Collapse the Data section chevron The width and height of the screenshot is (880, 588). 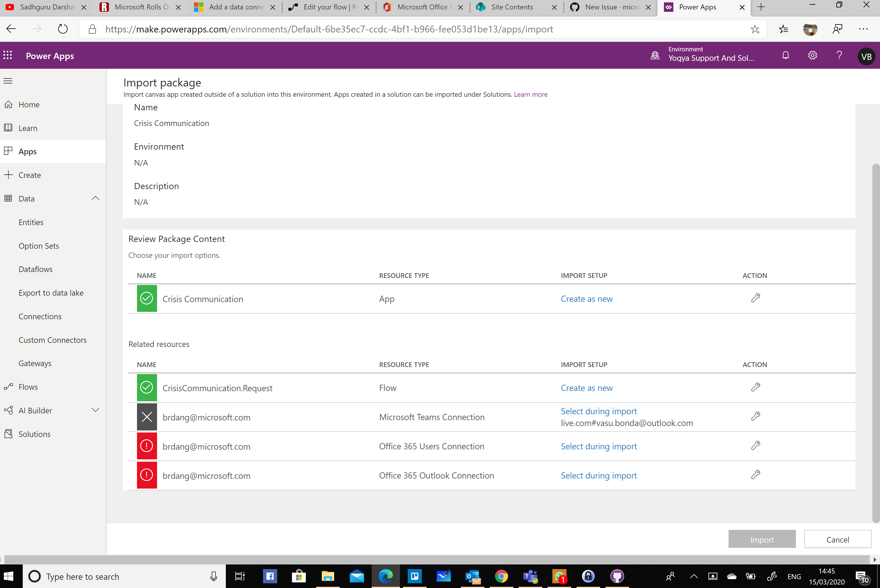pos(95,198)
